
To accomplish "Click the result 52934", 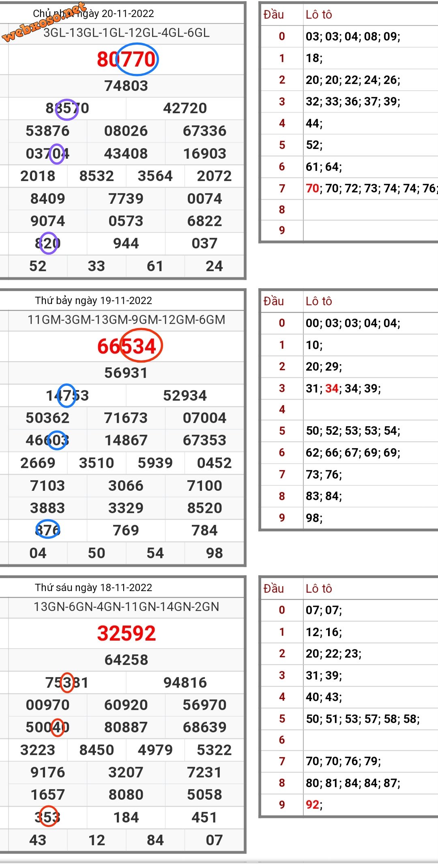I will click(185, 395).
